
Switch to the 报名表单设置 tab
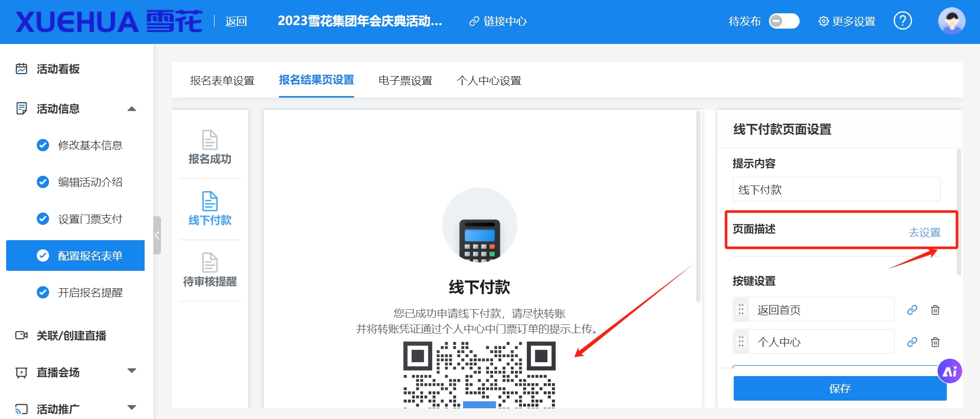click(222, 81)
